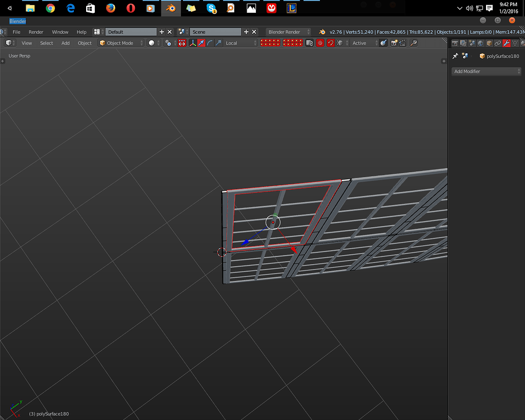Open the Render Layers properties tab

(463, 43)
